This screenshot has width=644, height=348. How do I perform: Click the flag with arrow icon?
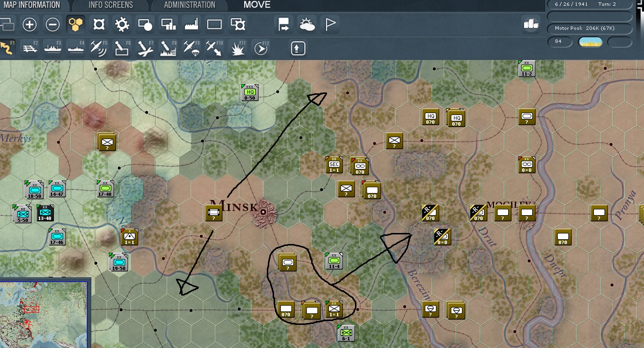coord(284,25)
